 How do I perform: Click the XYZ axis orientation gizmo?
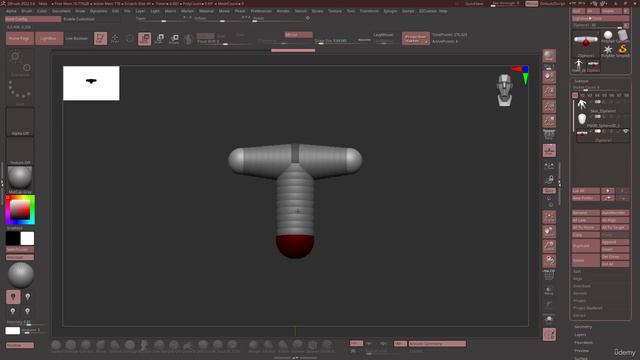[x=521, y=75]
